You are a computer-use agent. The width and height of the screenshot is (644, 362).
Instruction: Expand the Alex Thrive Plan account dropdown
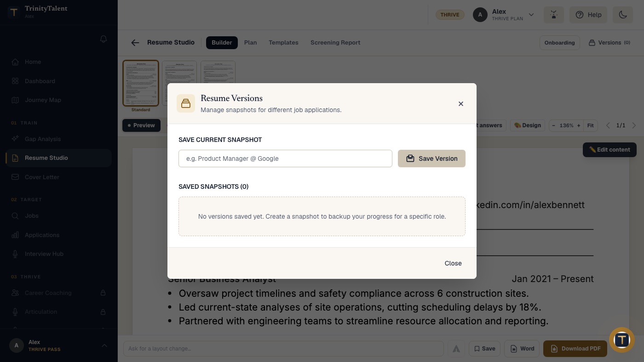tap(504, 15)
